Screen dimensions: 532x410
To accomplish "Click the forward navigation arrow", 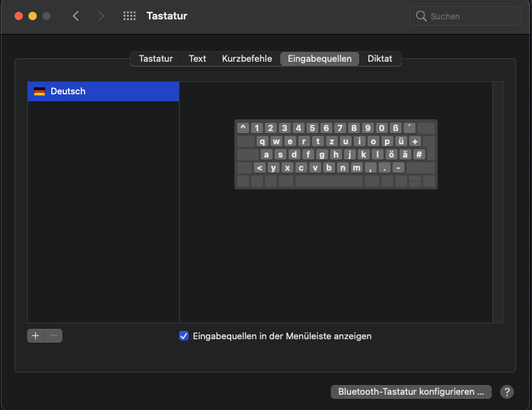I will (x=101, y=16).
